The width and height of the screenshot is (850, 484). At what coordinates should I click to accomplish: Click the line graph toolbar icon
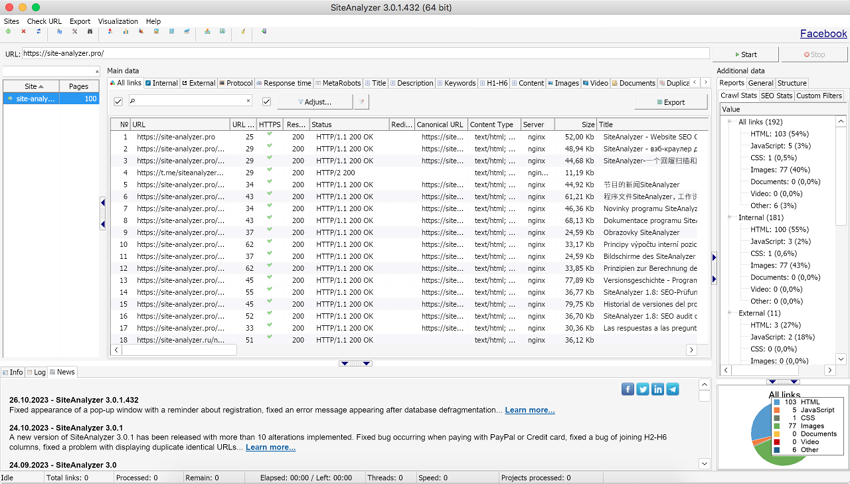pos(187,31)
